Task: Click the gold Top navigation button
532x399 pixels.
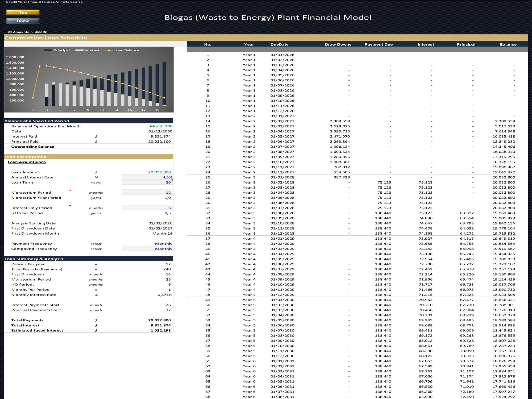Action: (x=23, y=12)
